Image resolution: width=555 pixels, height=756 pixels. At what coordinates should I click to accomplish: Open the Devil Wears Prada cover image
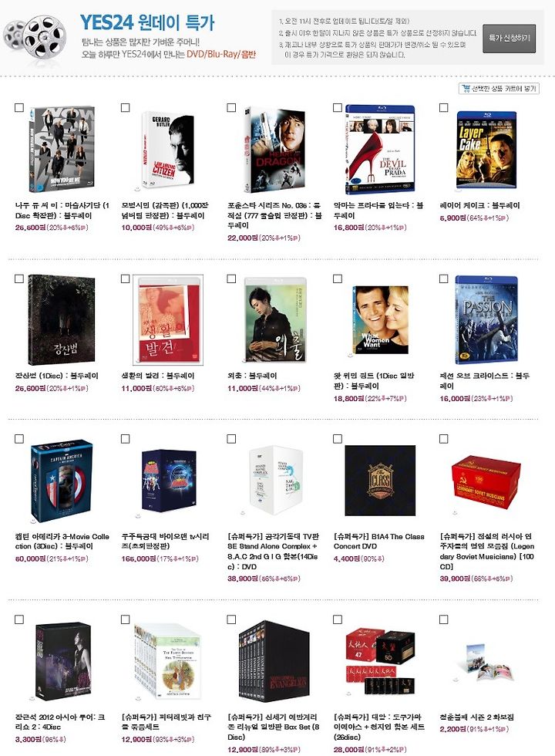click(380, 150)
